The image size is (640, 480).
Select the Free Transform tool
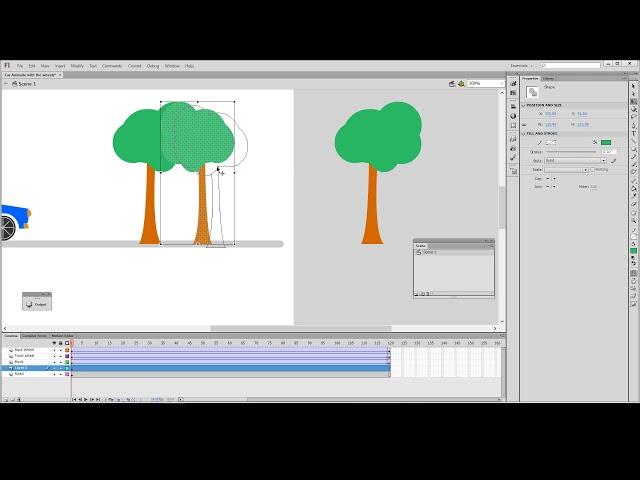click(x=633, y=101)
